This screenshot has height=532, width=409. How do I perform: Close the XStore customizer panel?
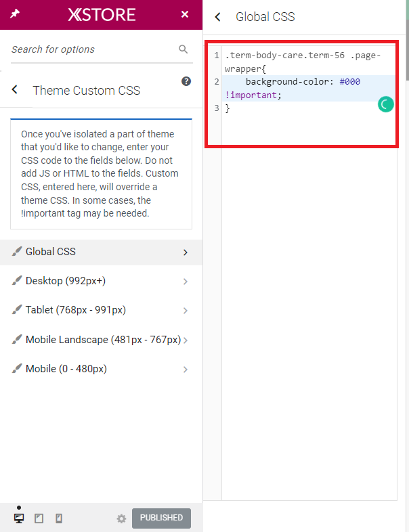pos(185,14)
